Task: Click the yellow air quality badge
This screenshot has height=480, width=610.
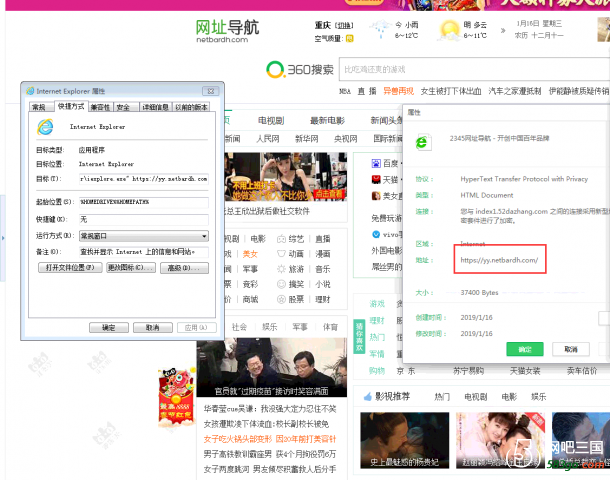Action: click(x=350, y=39)
